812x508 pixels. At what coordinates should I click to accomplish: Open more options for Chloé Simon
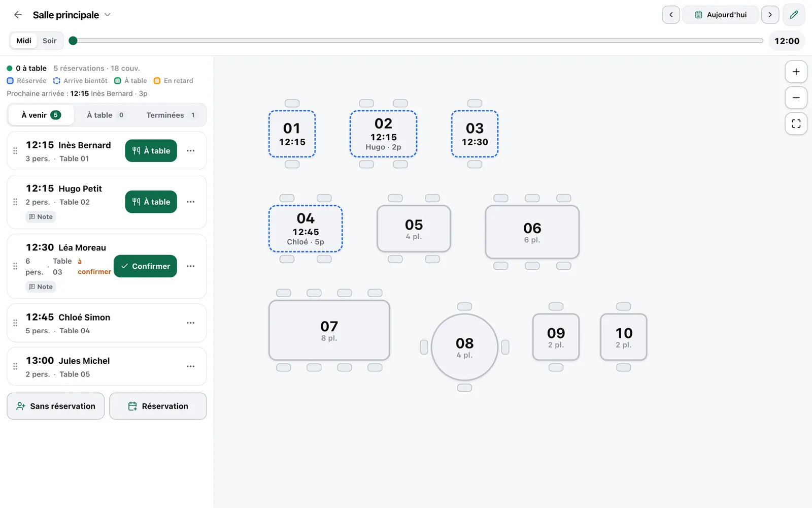click(x=191, y=323)
